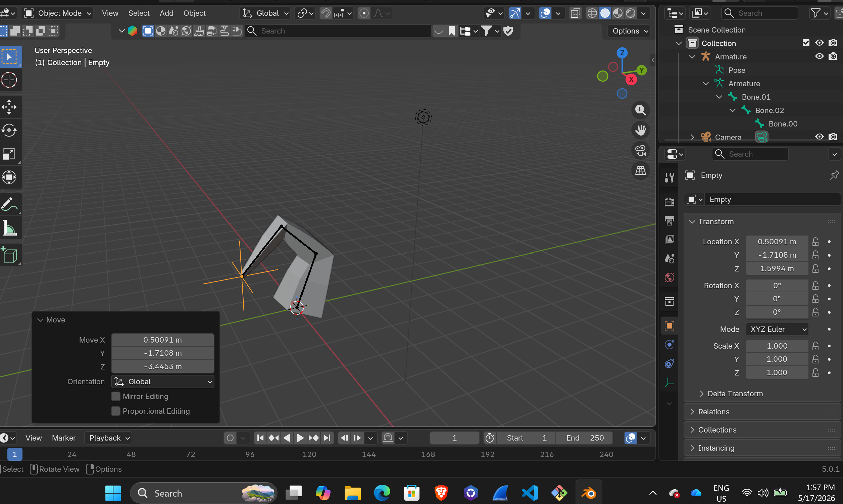Screen dimensions: 843x504
Task: Open the Object menu
Action: (195, 13)
